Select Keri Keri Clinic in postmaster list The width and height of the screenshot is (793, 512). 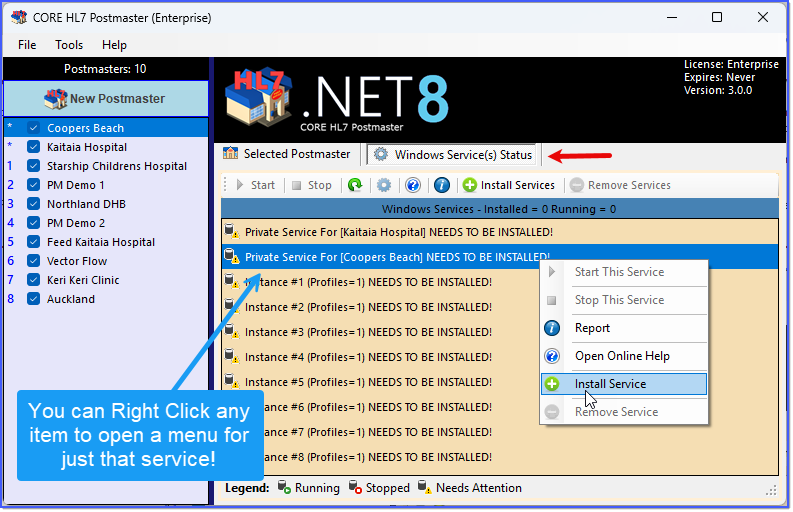point(83,280)
